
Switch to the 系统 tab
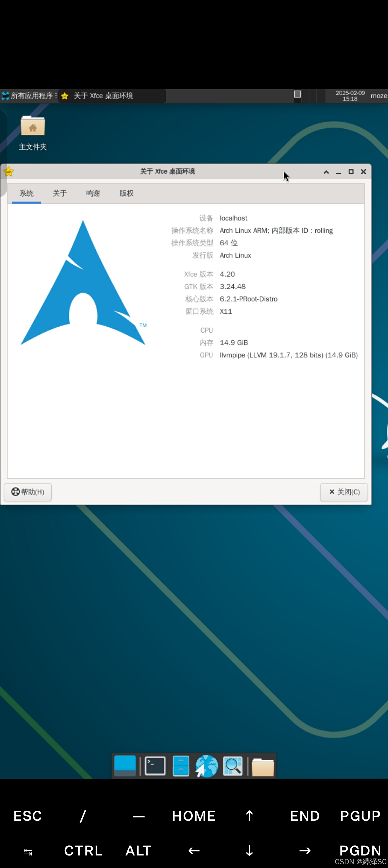(26, 194)
